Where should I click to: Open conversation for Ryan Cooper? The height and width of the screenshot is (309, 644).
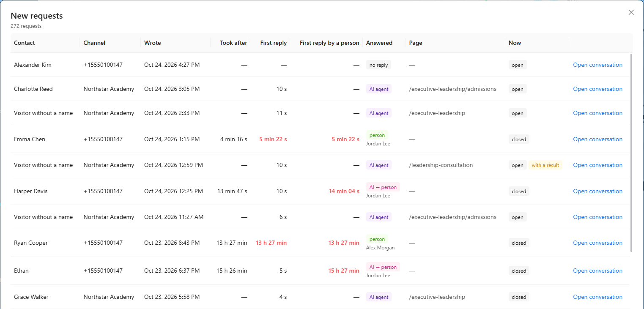tap(597, 243)
